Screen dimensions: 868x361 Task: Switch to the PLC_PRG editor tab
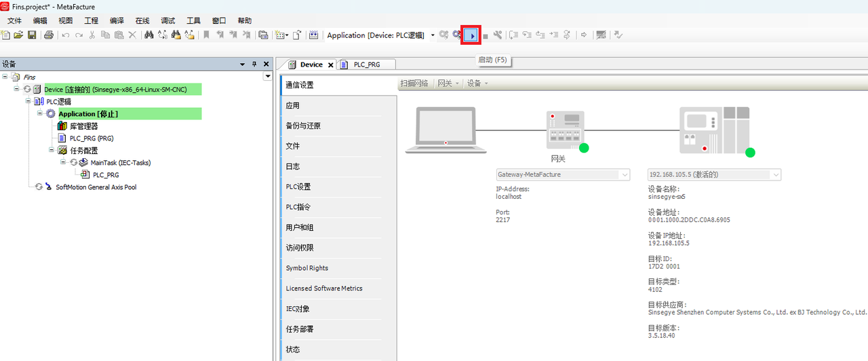tap(366, 64)
